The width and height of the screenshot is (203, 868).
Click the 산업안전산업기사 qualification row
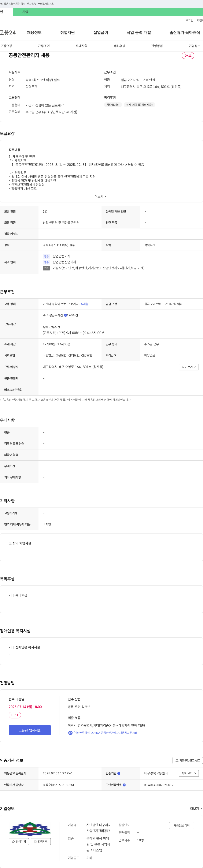pyautogui.click(x=64, y=262)
